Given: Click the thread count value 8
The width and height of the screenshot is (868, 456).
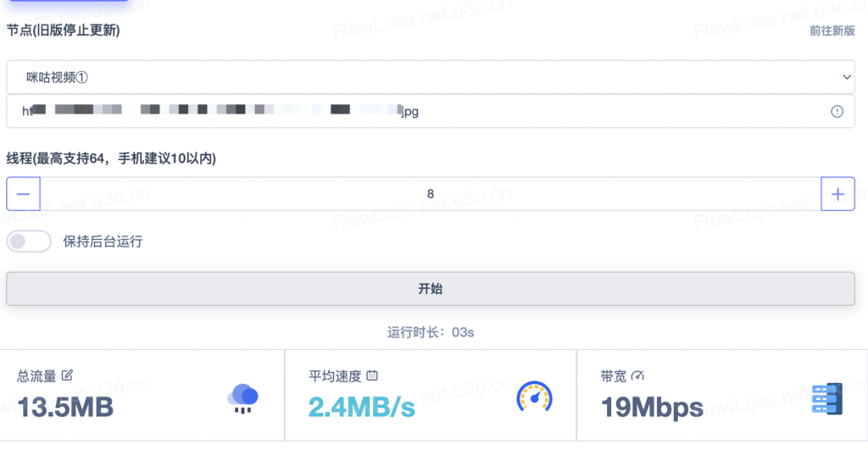Looking at the screenshot, I should 430,194.
